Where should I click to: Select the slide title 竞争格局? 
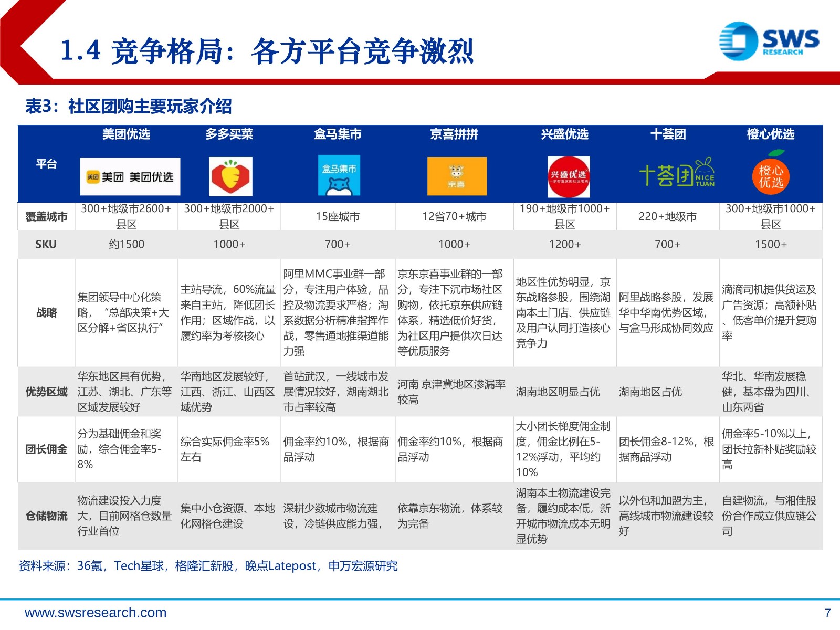tap(267, 51)
